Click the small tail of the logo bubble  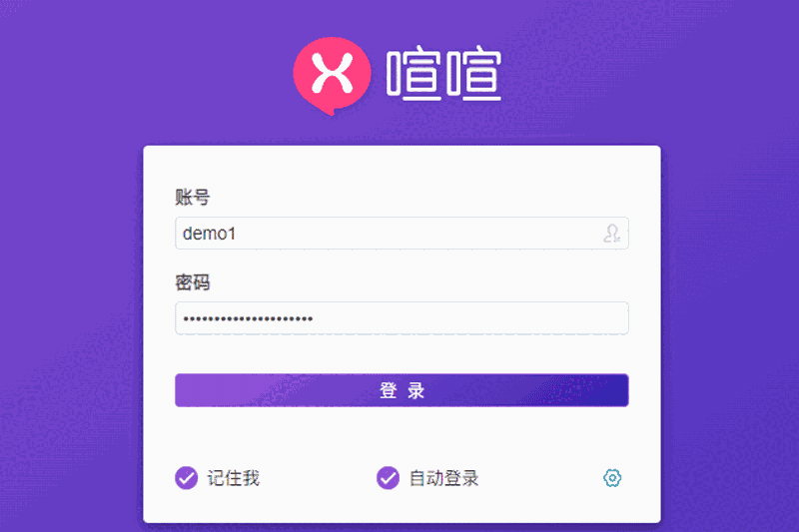click(x=331, y=111)
